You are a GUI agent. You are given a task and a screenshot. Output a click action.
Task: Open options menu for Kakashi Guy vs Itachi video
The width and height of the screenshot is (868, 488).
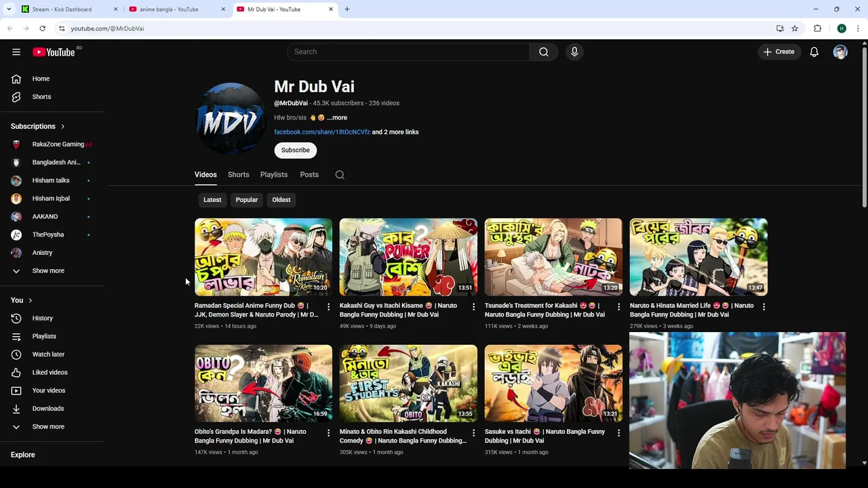tap(473, 307)
